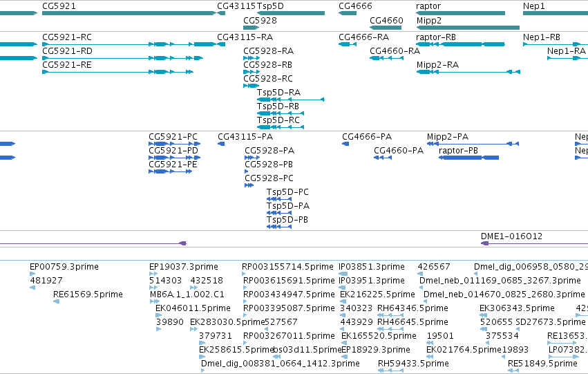Click protein CG4666-PA
The image size is (588, 374).
[x=345, y=144]
